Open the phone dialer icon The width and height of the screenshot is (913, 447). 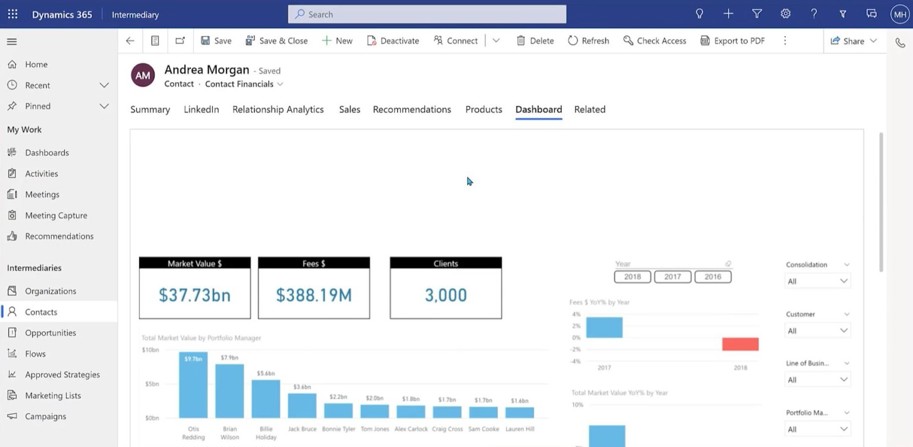pyautogui.click(x=900, y=42)
